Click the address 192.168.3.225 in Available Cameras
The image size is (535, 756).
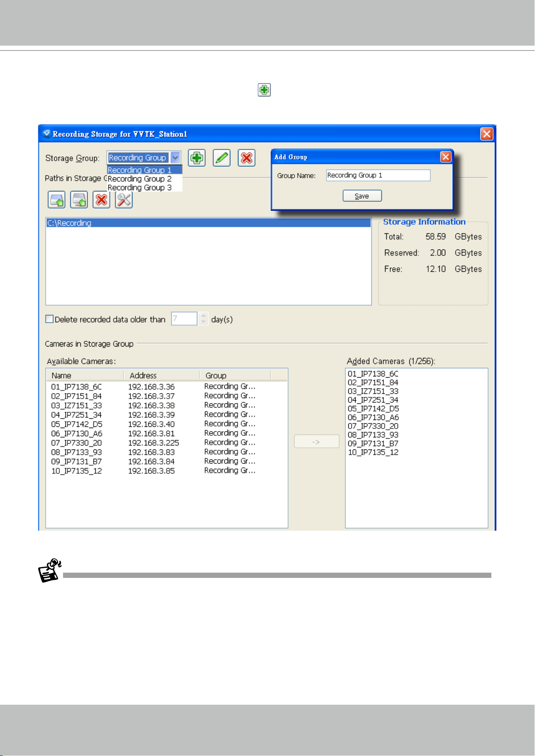point(154,443)
